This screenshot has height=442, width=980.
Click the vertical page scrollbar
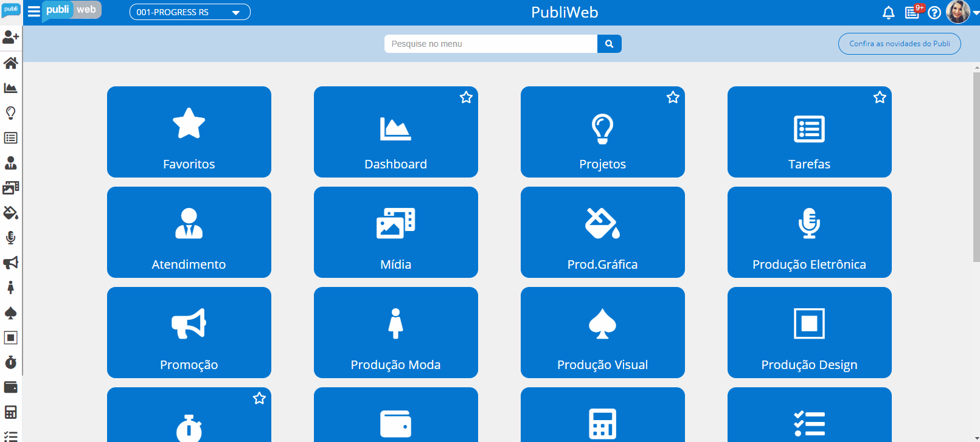(976, 167)
